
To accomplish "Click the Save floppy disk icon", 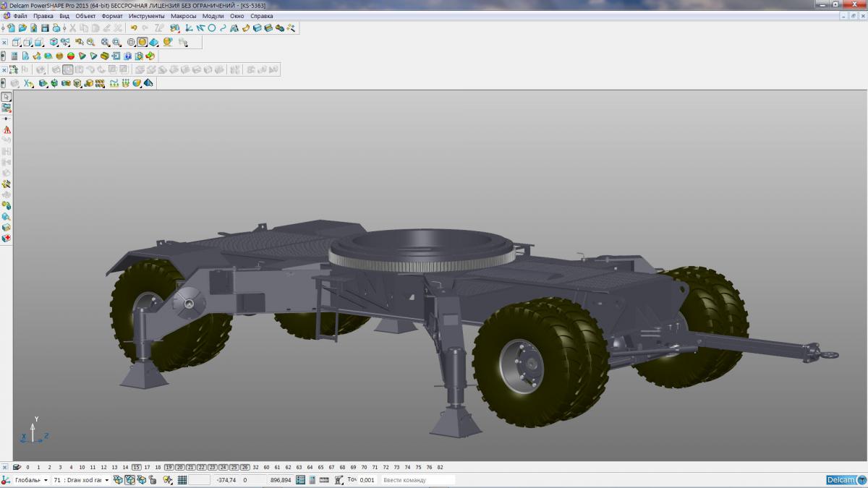I will pyautogui.click(x=45, y=27).
